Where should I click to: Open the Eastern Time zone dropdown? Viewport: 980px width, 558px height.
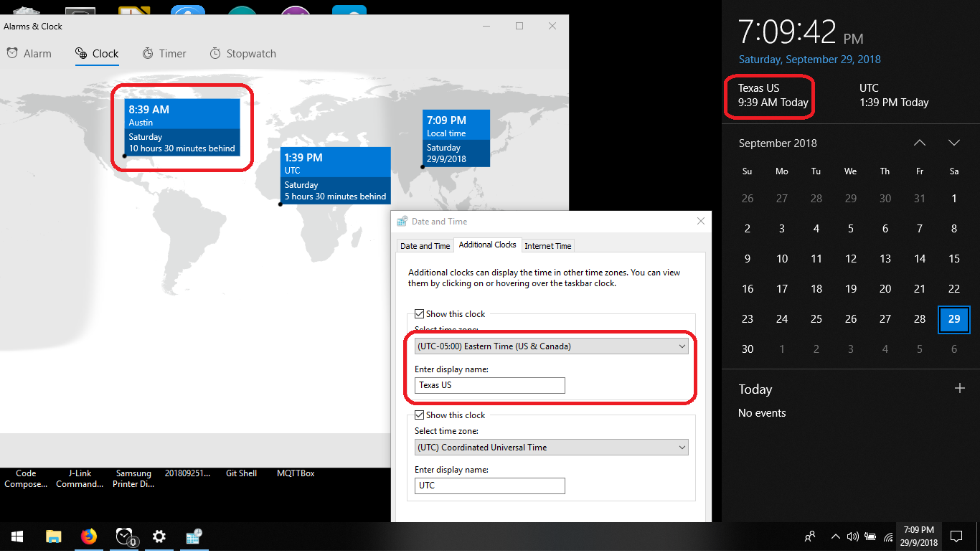click(551, 346)
